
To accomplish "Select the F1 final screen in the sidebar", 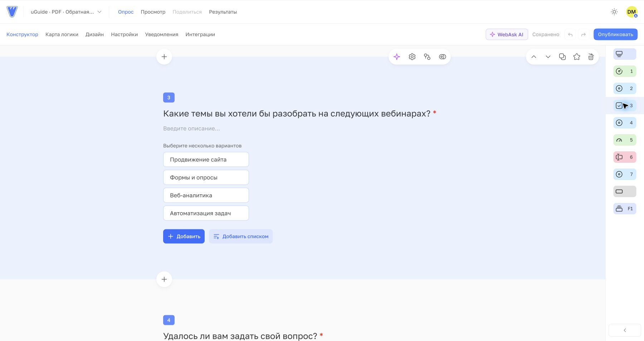I will [x=625, y=209].
